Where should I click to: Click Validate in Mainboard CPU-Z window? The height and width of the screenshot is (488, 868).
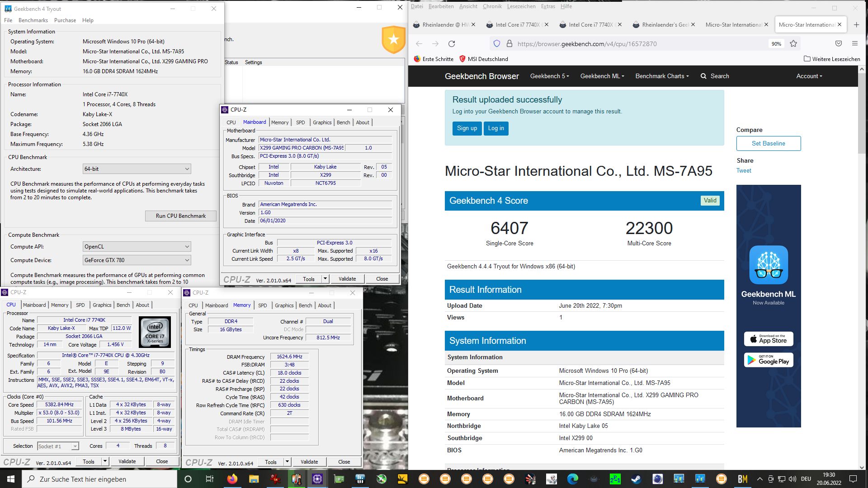tap(347, 279)
